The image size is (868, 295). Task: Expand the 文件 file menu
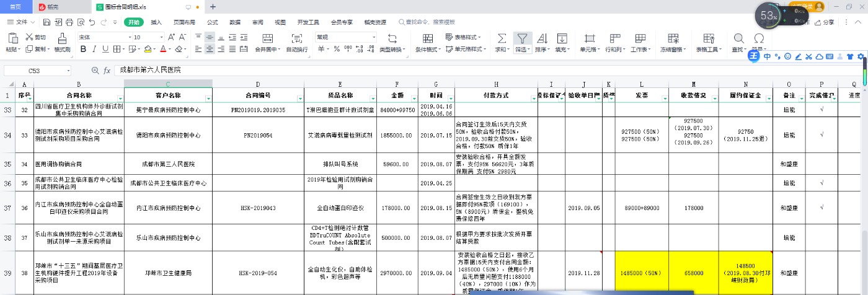pyautogui.click(x=22, y=22)
